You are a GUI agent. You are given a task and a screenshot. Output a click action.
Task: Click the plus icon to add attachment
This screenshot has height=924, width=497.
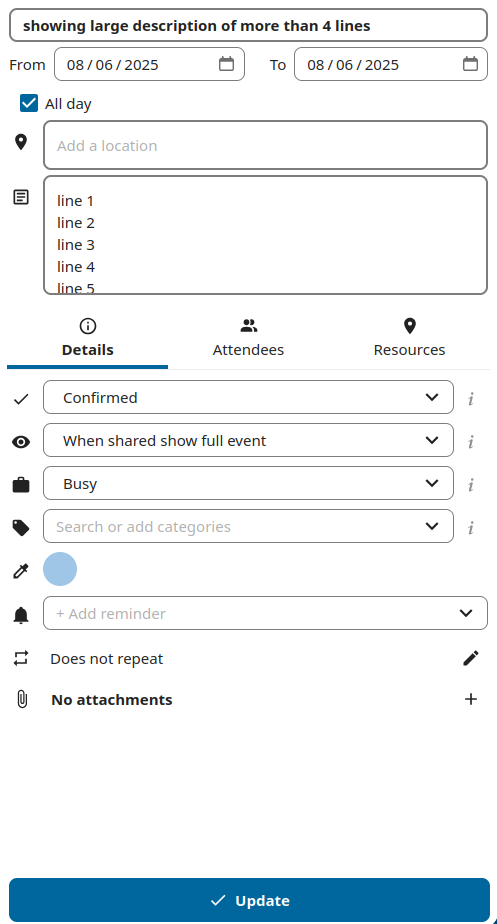[x=470, y=699]
